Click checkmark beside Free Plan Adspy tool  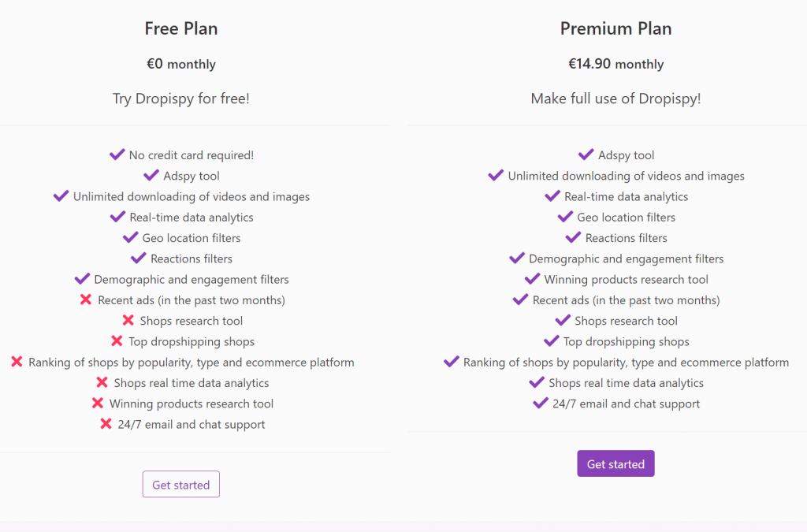point(151,175)
